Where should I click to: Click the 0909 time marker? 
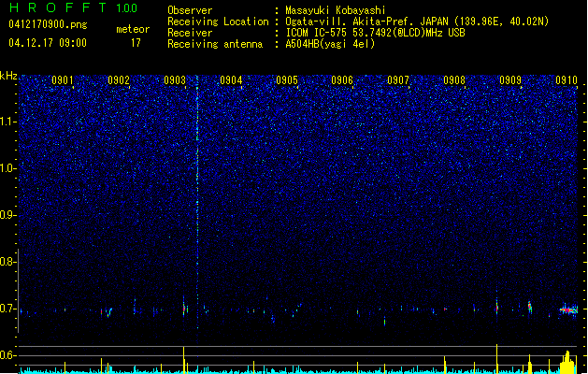510,80
